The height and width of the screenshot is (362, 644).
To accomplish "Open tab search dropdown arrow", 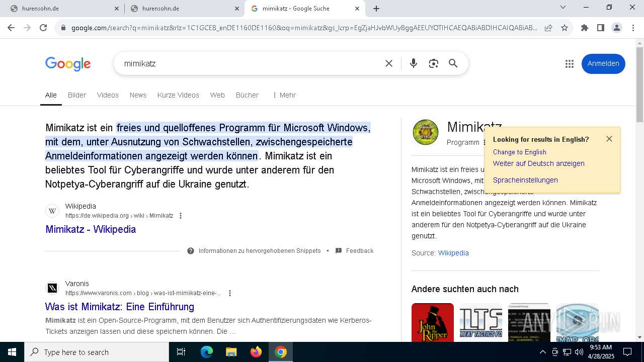I will pyautogui.click(x=563, y=7).
